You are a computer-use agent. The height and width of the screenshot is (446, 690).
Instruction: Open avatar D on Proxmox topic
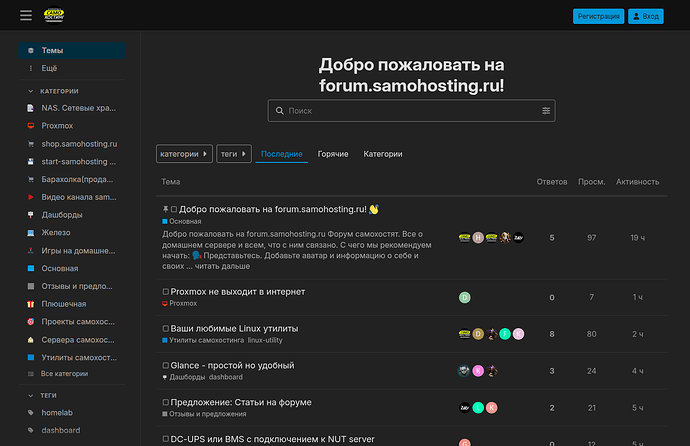pos(465,297)
